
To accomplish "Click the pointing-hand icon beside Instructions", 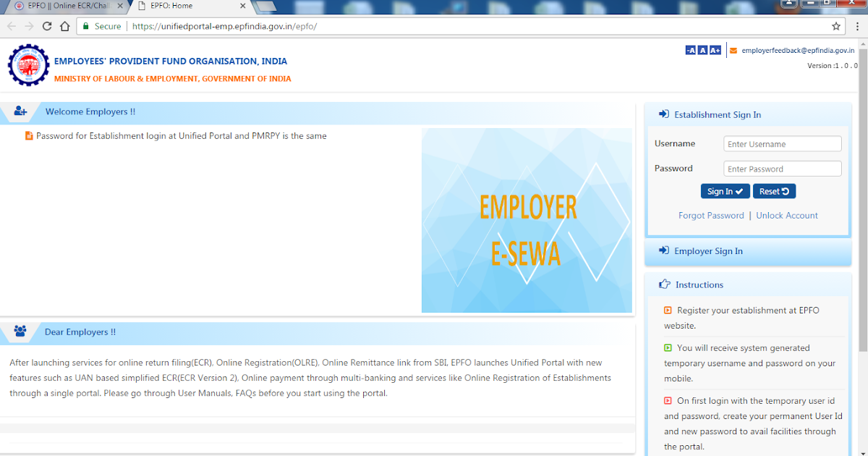I will pos(665,284).
